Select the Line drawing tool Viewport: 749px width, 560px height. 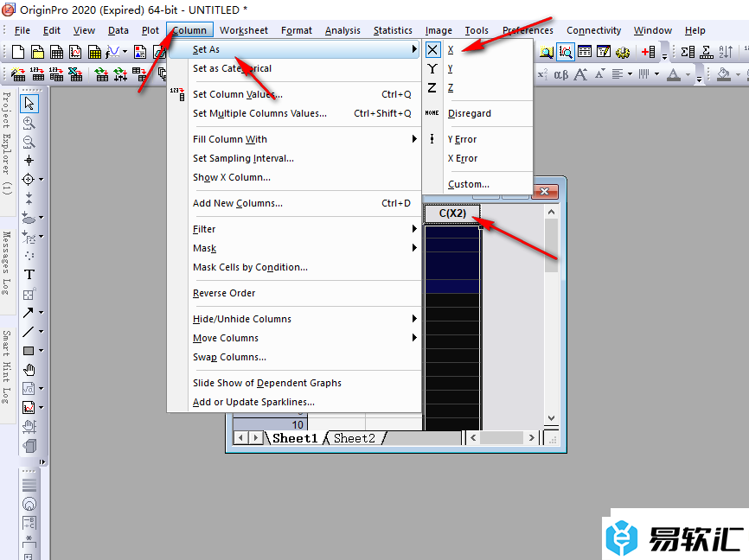(x=29, y=331)
